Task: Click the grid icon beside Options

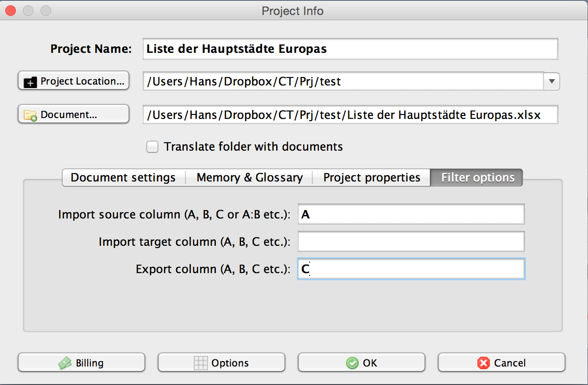Action: point(200,363)
